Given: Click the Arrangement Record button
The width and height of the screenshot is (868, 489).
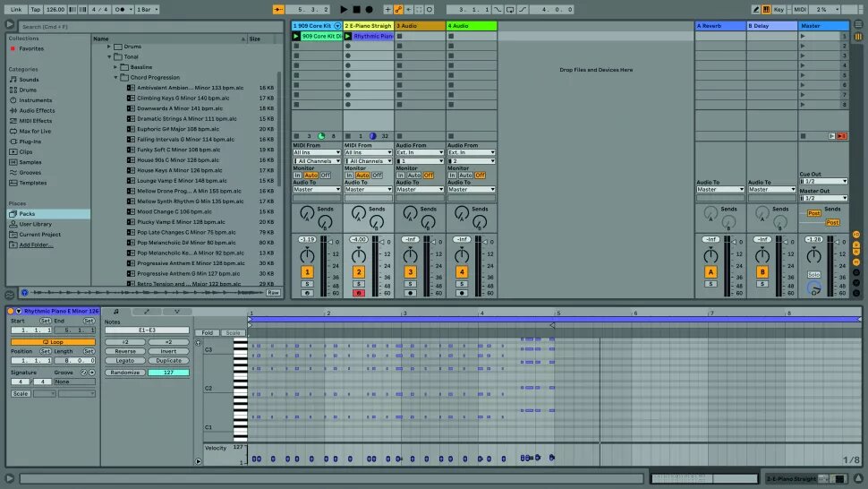Looking at the screenshot, I should tap(369, 9).
